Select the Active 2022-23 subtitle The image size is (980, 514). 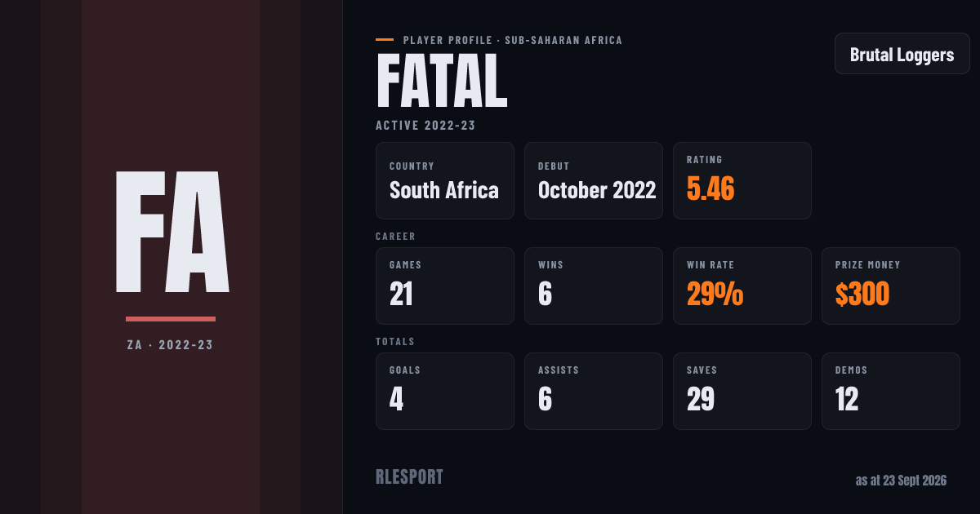(x=425, y=126)
